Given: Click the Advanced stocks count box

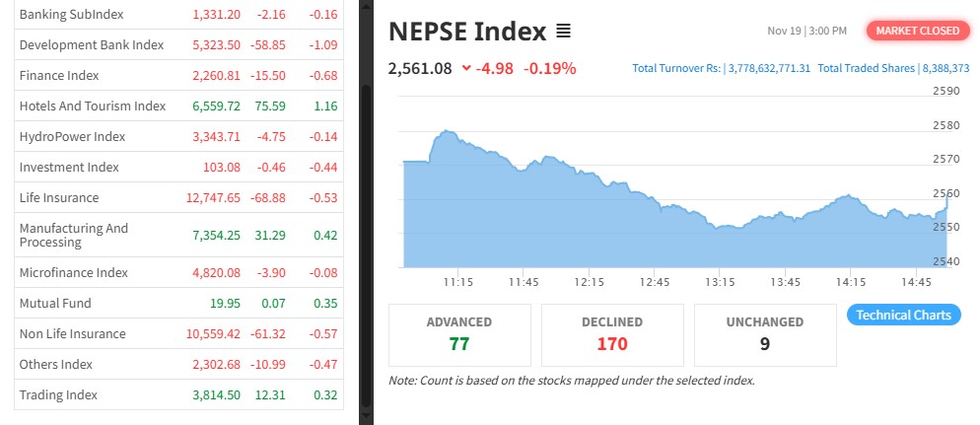Looking at the screenshot, I should pos(458,333).
